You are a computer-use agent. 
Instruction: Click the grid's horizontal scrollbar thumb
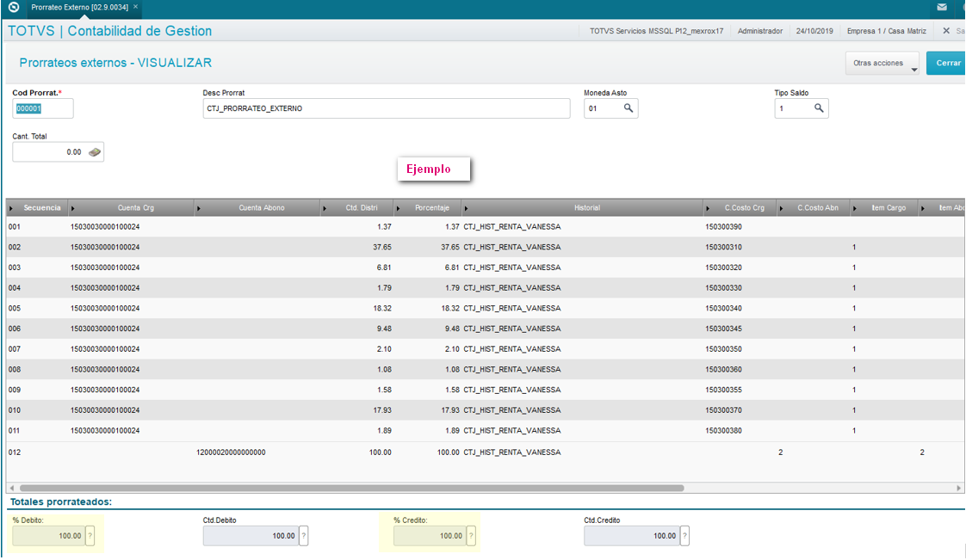coord(352,488)
